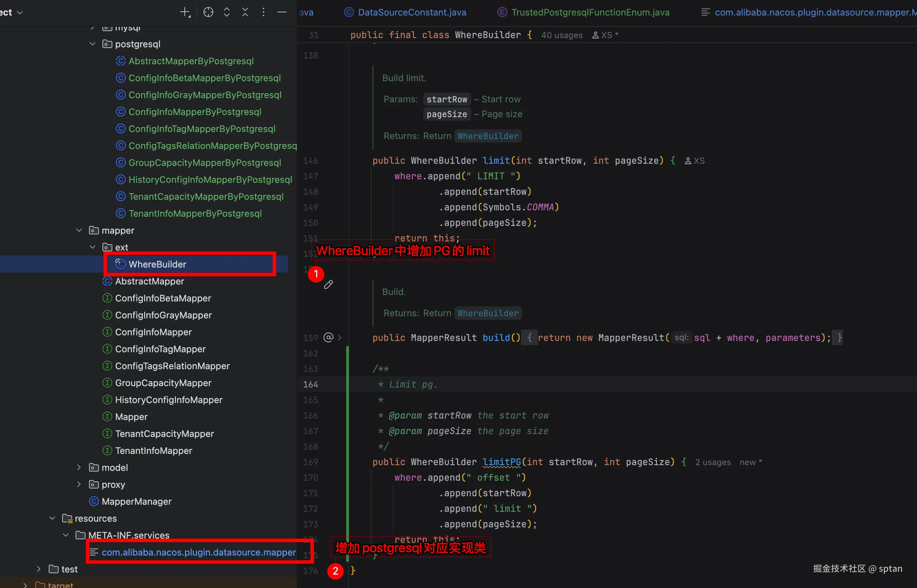Click the 40 usages hint link
Screen dimensions: 917x588
[561, 35]
